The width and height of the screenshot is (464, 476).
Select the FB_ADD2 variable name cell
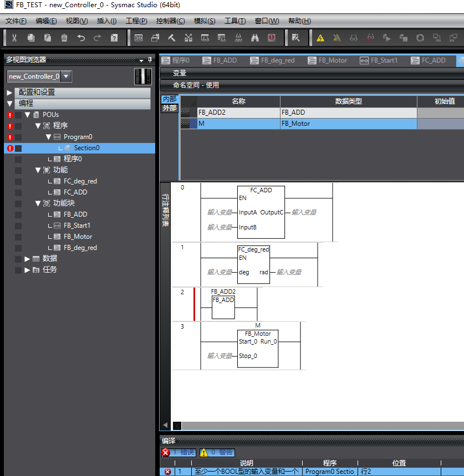(238, 112)
